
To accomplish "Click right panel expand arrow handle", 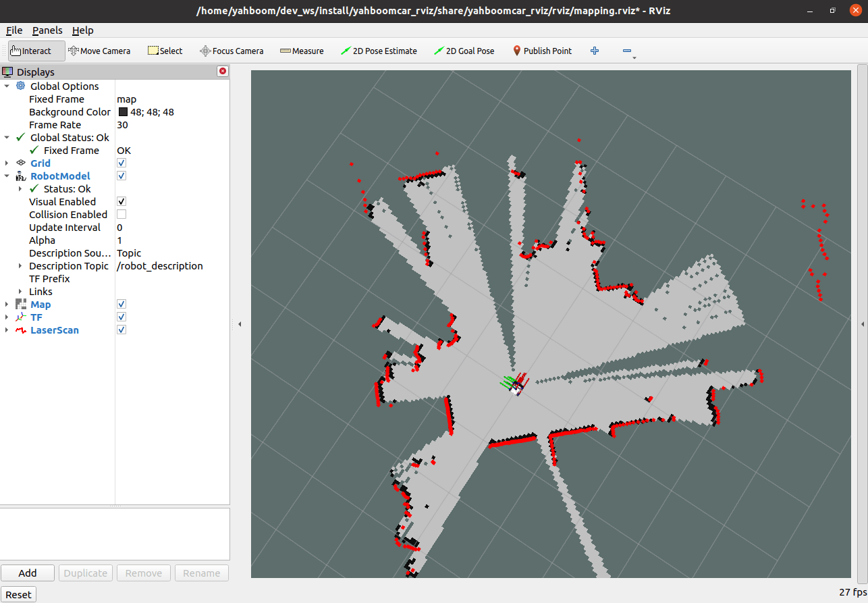I will (862, 324).
